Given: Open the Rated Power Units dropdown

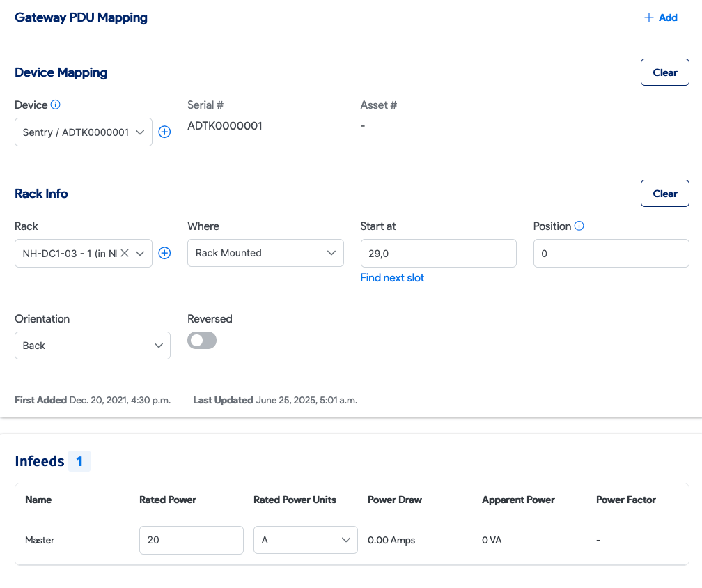Looking at the screenshot, I should [305, 540].
